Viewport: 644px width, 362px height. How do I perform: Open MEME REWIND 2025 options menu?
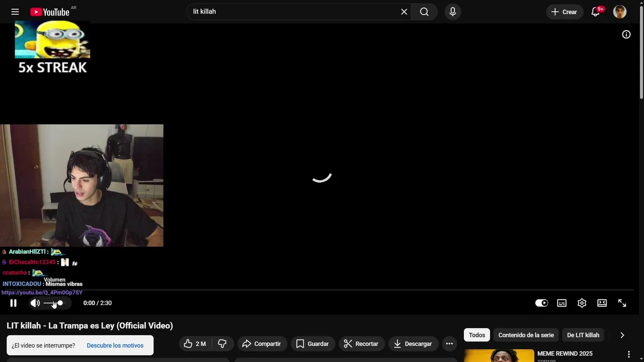click(629, 355)
